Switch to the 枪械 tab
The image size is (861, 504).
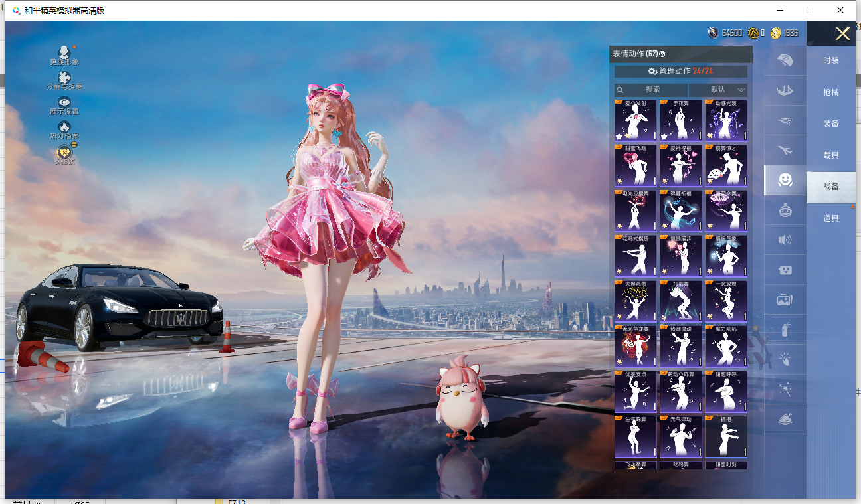831,92
